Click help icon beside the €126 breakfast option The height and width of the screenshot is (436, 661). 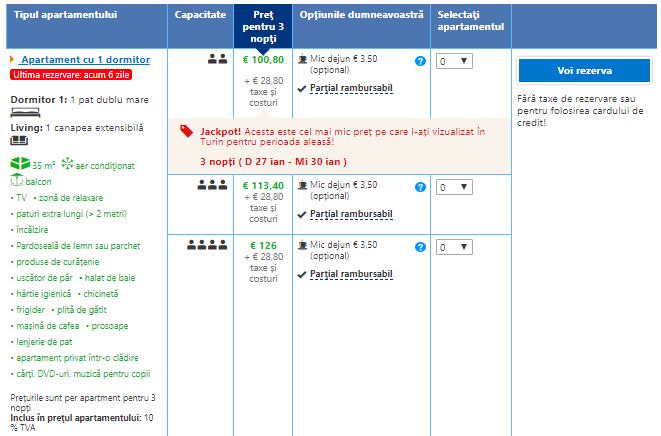(x=421, y=246)
